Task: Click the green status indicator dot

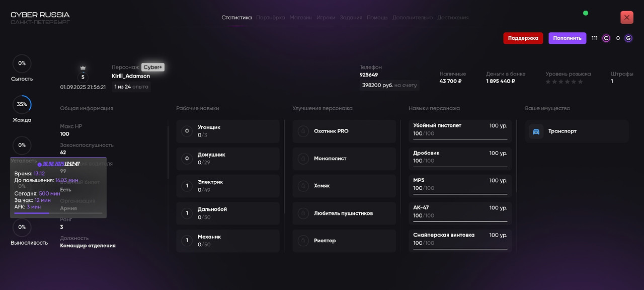Action: click(586, 13)
